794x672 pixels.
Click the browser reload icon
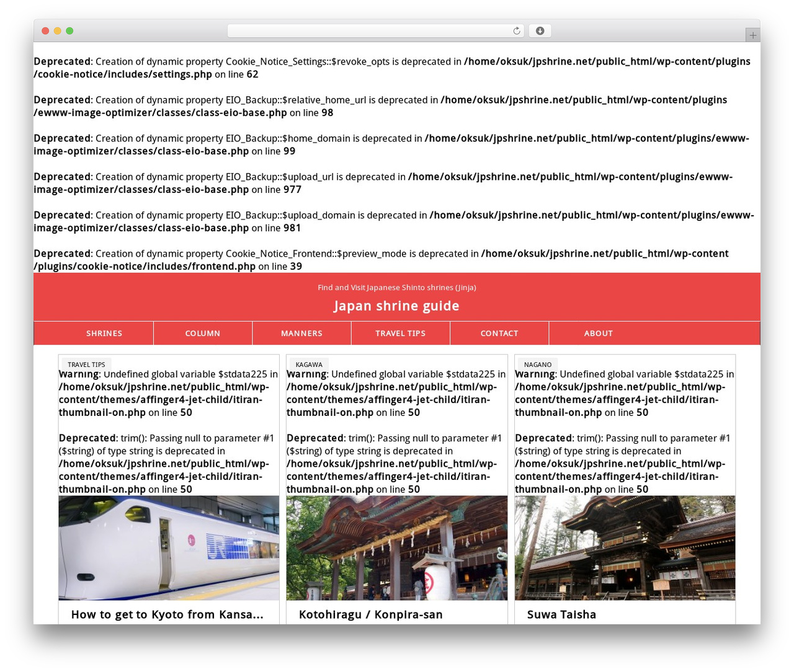click(516, 31)
